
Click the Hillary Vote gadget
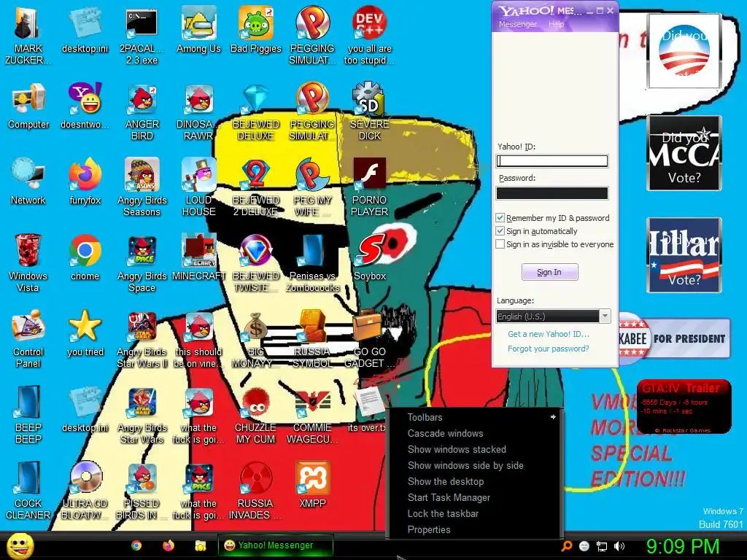684,255
